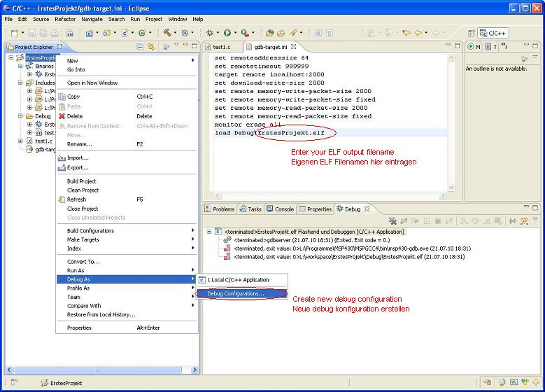The width and height of the screenshot is (545, 392).
Task: Click the New C/C++ Project toolbar icon
Action: (x=90, y=33)
